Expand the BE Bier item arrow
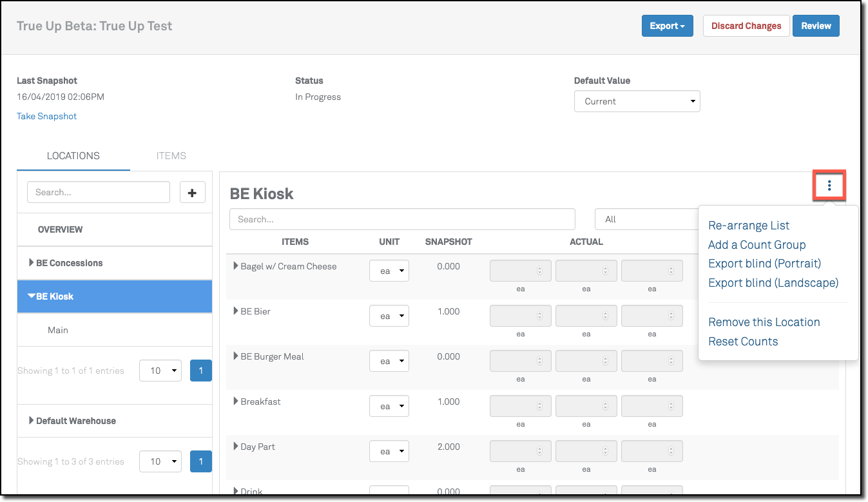This screenshot has height=502, width=868. (x=236, y=311)
